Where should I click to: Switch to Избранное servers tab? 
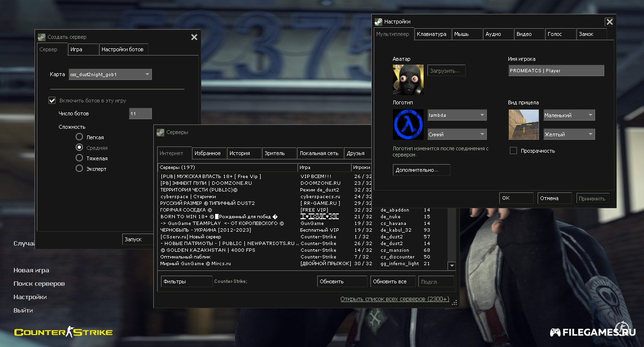pos(209,153)
